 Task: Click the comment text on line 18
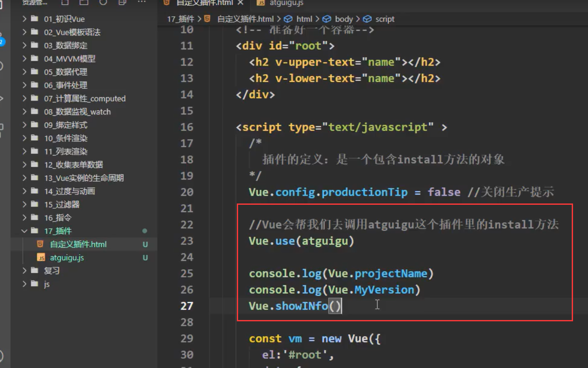tap(383, 159)
